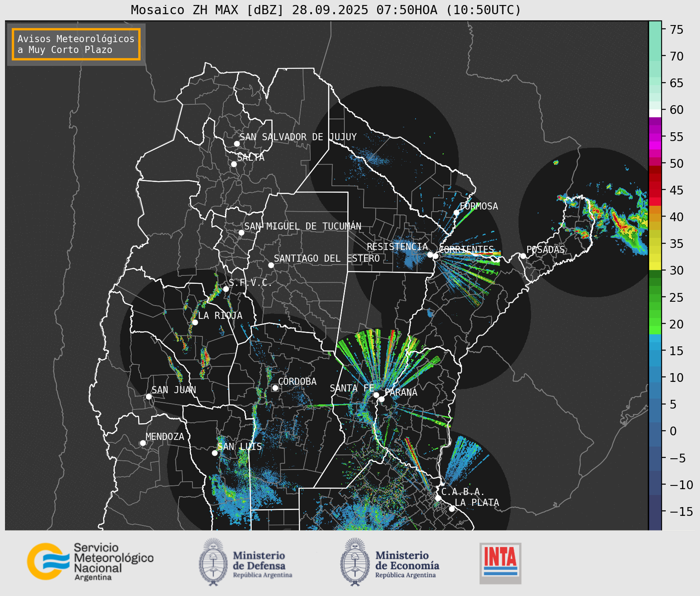Image resolution: width=700 pixels, height=596 pixels.
Task: Click the CÓRDOBA label text
Action: coord(297,381)
